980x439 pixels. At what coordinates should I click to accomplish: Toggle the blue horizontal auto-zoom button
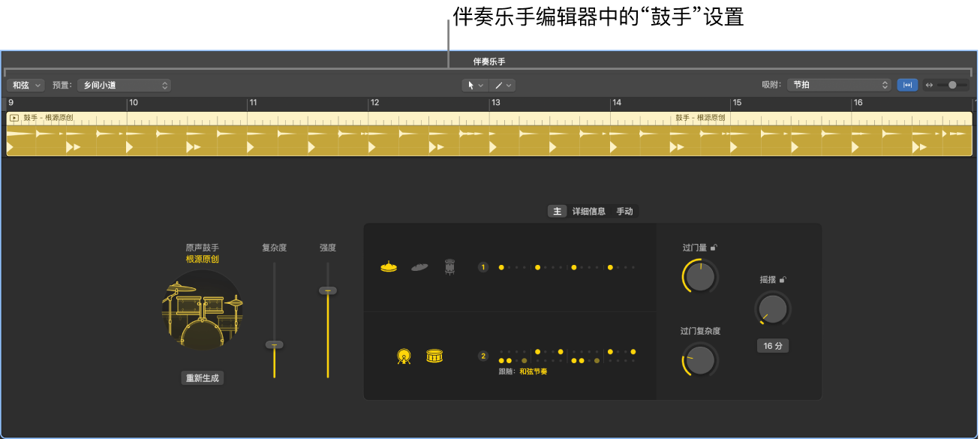[x=907, y=85]
